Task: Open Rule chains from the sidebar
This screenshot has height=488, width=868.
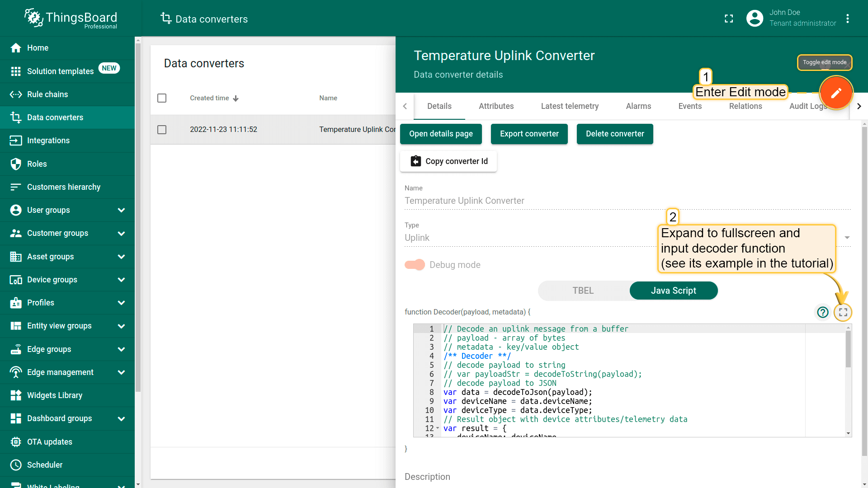Action: tap(47, 94)
